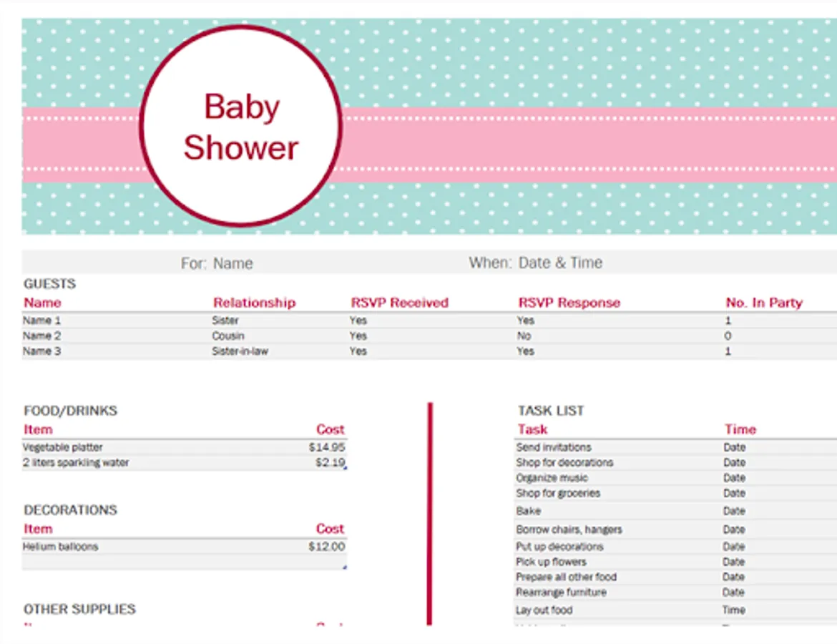The image size is (837, 644).
Task: Select the 'Time' value for Lay out food
Action: click(733, 610)
